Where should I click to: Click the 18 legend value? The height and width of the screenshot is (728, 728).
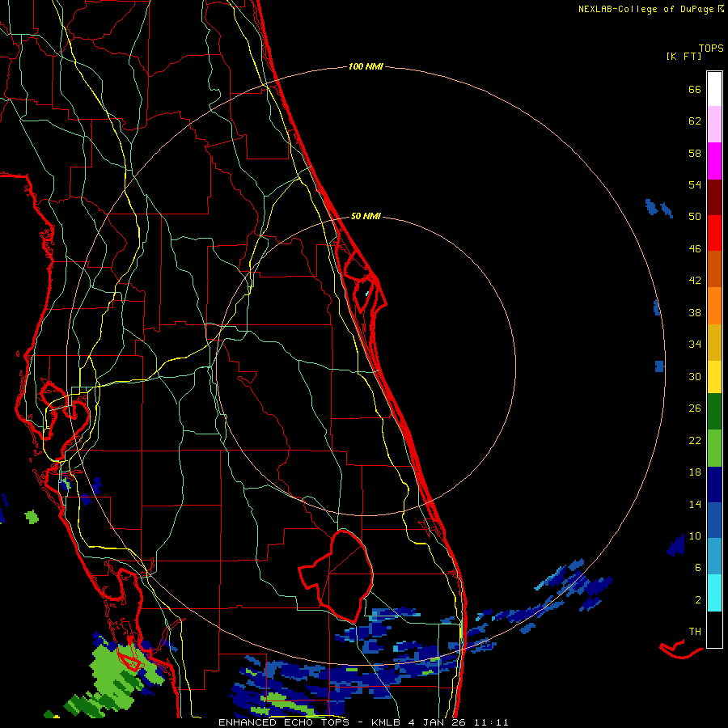[695, 472]
